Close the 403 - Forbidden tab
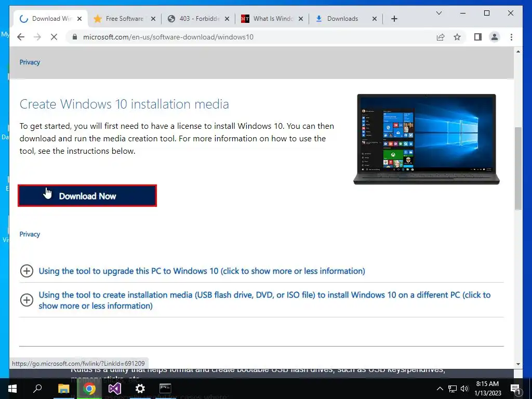532x399 pixels. [227, 19]
